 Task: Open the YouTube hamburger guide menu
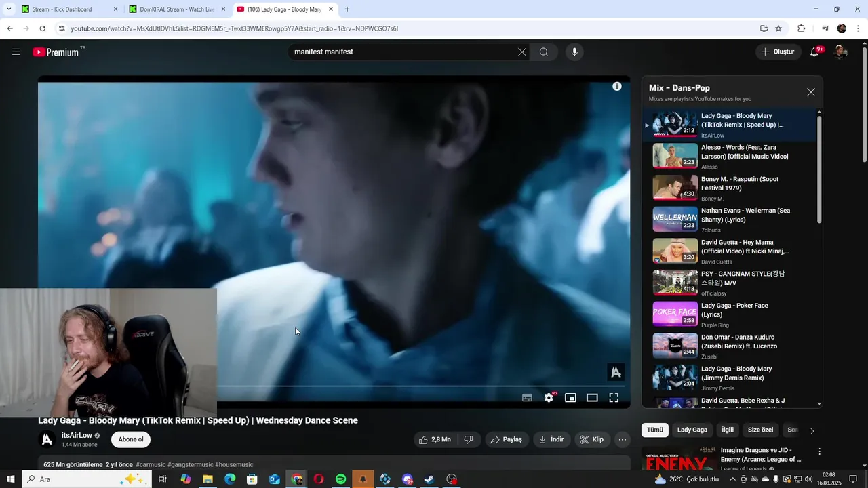click(x=16, y=52)
